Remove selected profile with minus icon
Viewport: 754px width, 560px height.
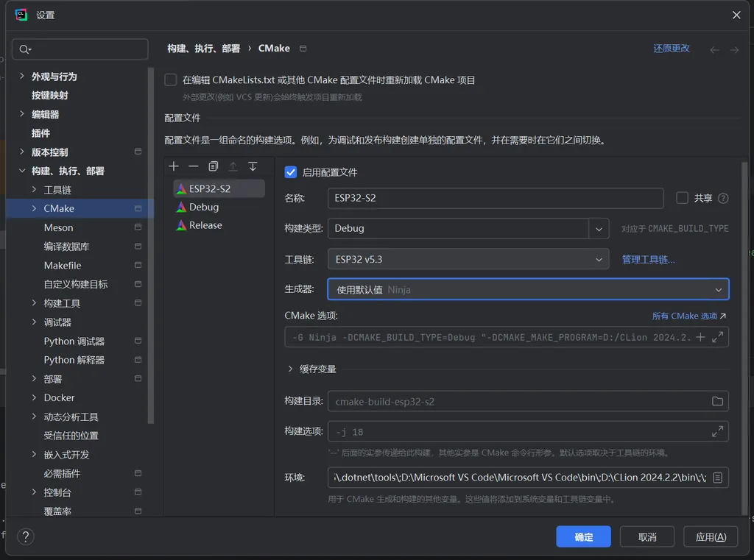pos(194,166)
